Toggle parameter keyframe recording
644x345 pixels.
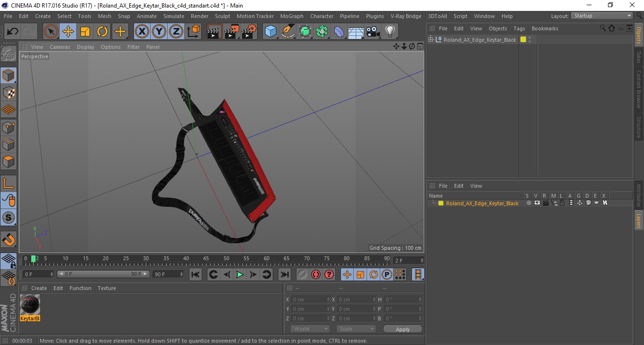tap(387, 274)
